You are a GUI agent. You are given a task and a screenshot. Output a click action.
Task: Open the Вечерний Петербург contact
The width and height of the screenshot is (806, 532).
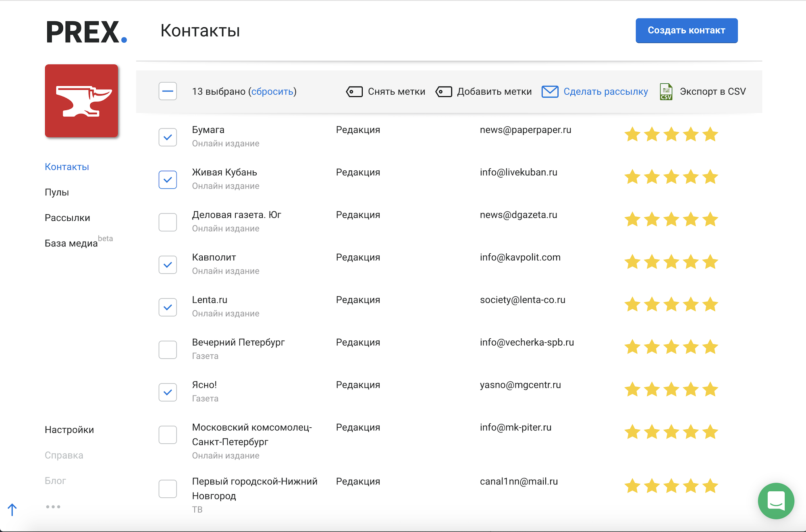[238, 342]
